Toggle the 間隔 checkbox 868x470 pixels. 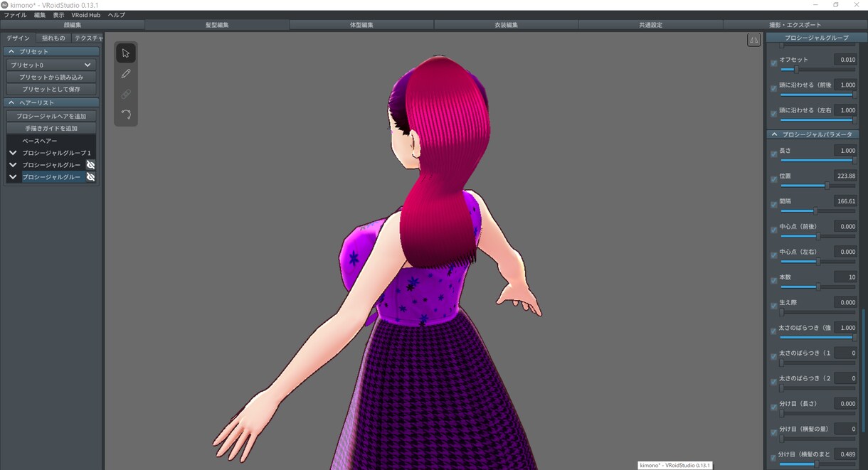point(774,205)
